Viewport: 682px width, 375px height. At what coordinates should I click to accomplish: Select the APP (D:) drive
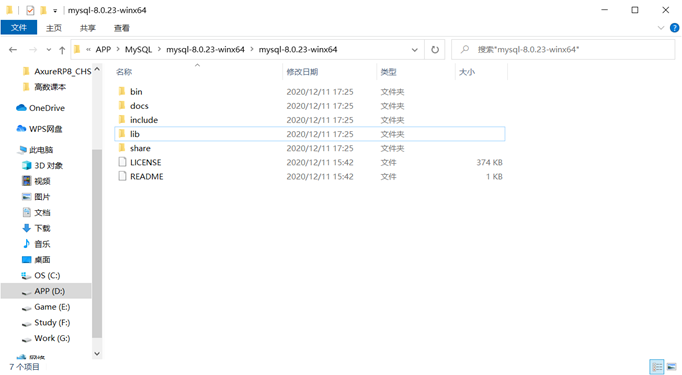[x=46, y=291]
